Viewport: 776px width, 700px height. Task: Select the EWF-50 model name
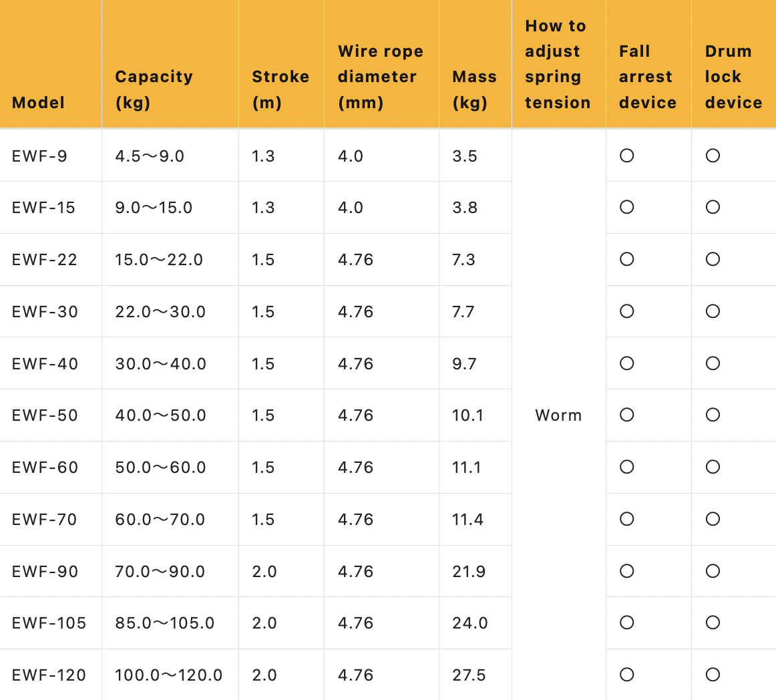45,415
